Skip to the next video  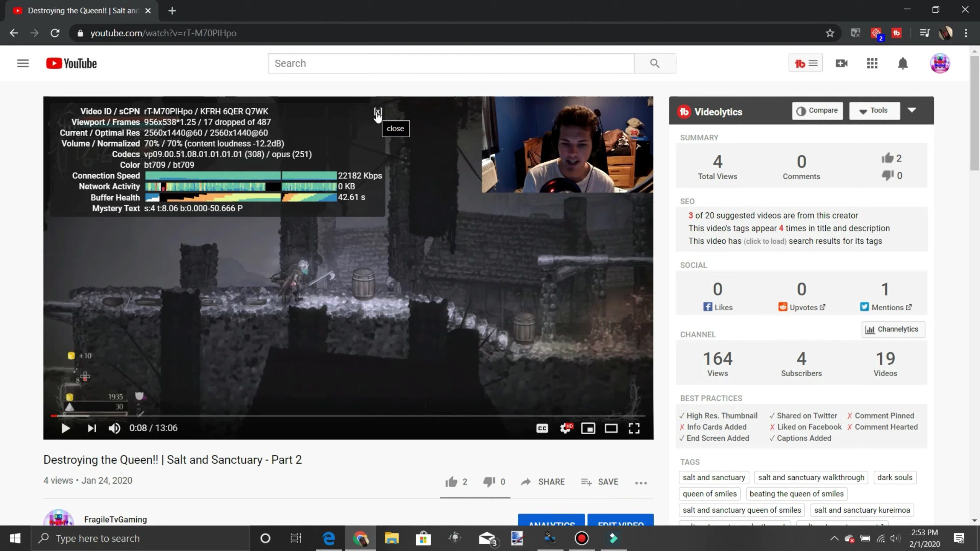pyautogui.click(x=92, y=428)
